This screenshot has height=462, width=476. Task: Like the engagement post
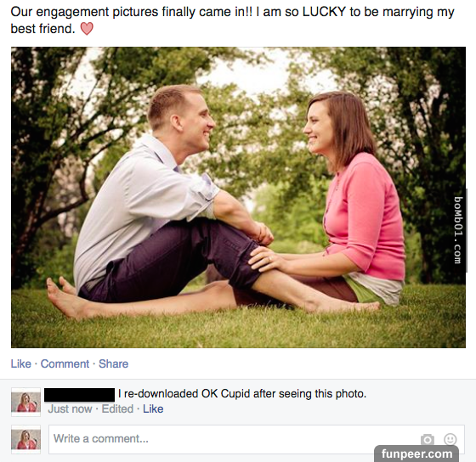pyautogui.click(x=21, y=363)
